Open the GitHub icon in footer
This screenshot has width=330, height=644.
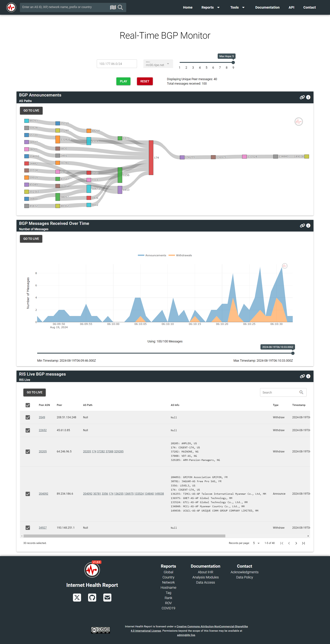point(92,597)
